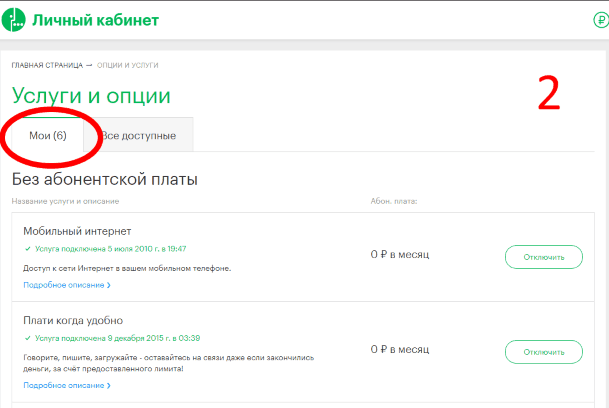Click 0 ₽ в месяц for Мобильный интернет

[400, 255]
